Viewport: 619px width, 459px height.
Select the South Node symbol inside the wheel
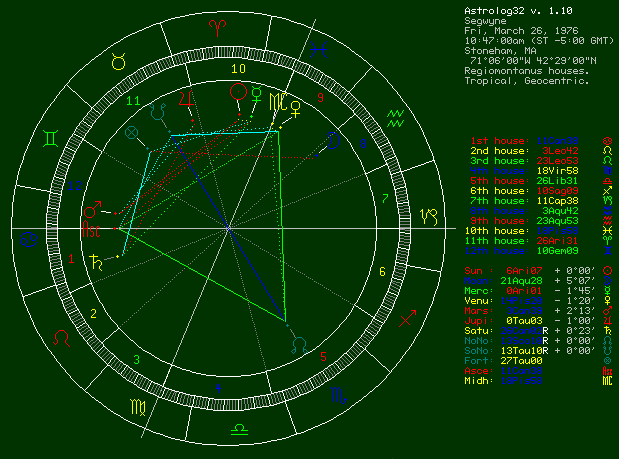(158, 112)
